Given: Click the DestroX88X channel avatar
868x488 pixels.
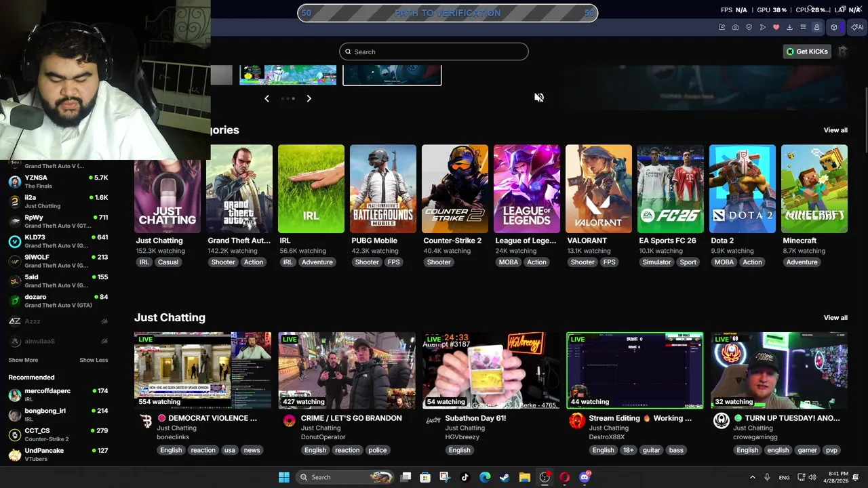Looking at the screenshot, I should [577, 421].
